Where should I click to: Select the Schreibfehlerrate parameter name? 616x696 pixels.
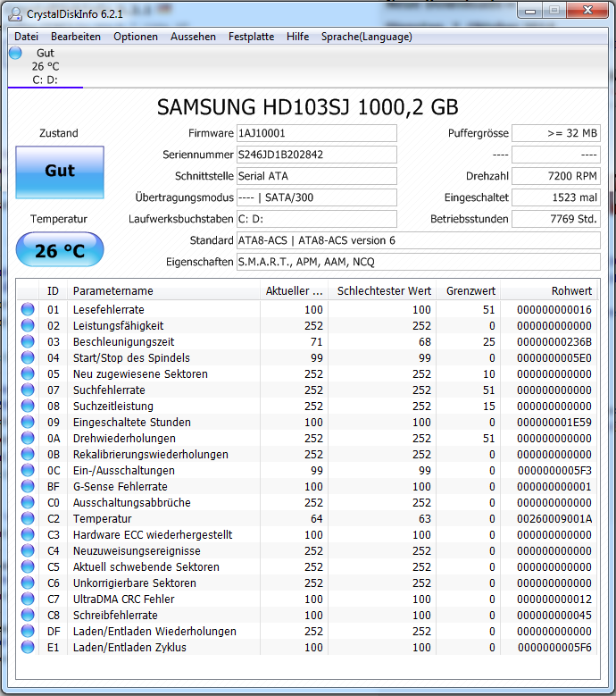click(115, 616)
